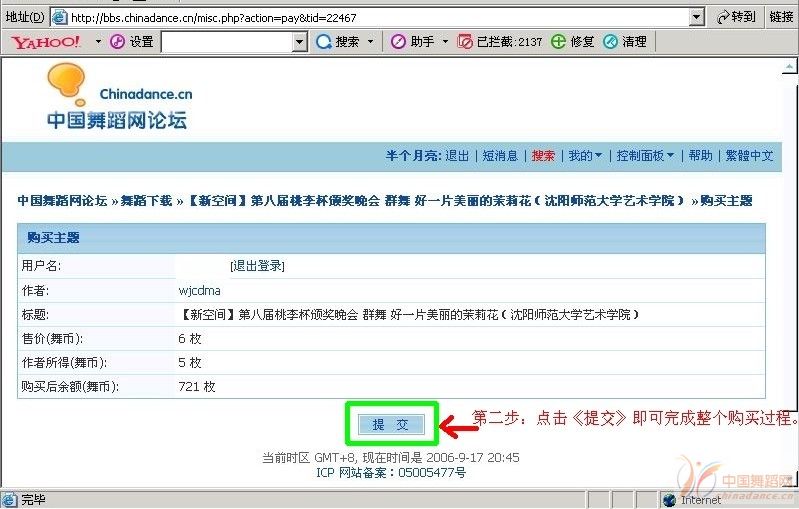Click the 售价 value 6 枚
The image size is (799, 509).
pos(190,339)
